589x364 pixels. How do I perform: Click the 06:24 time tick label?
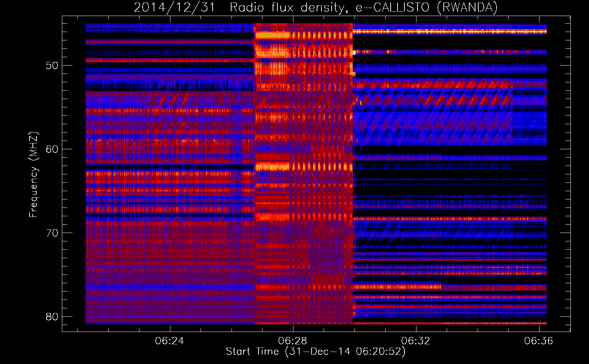[x=170, y=341]
